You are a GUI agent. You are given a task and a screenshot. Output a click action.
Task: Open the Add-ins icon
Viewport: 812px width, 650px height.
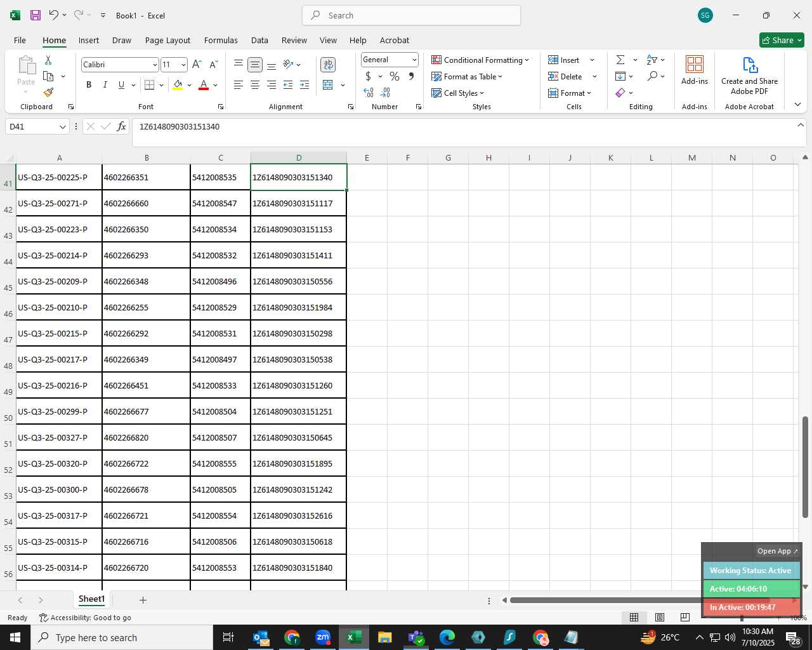[x=695, y=70]
